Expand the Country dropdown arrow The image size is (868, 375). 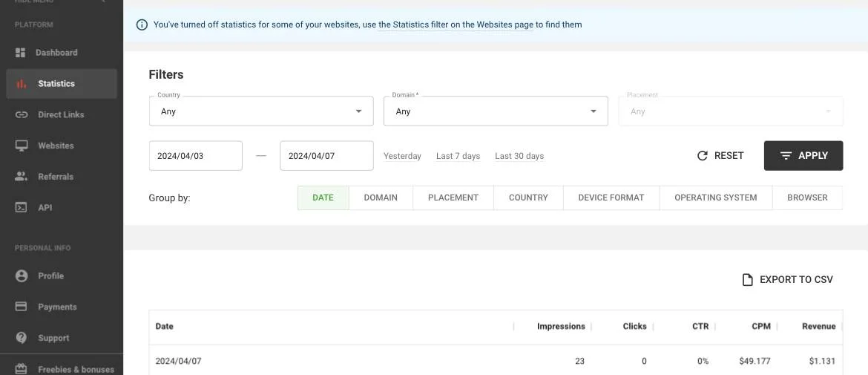click(358, 111)
